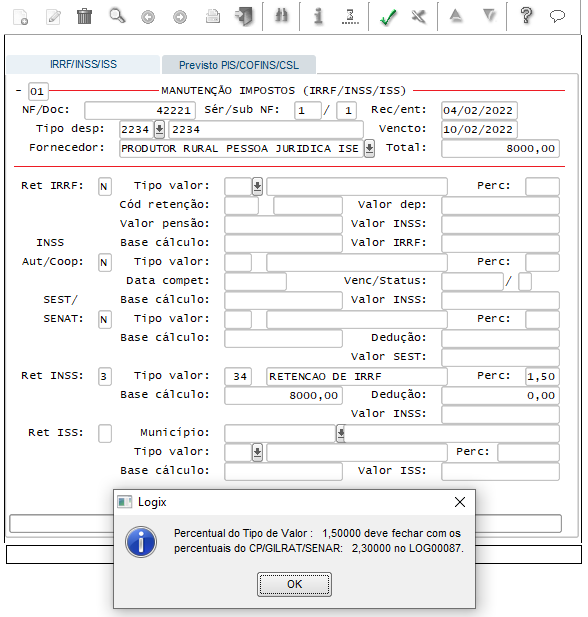The width and height of the screenshot is (588, 617).
Task: Open help with the question mark icon
Action: click(x=526, y=16)
